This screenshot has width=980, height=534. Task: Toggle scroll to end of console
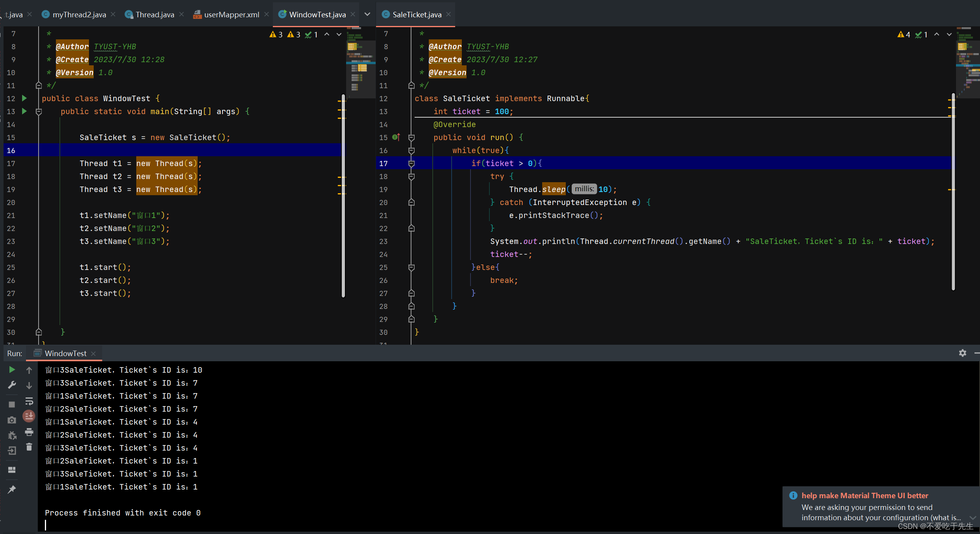point(29,416)
